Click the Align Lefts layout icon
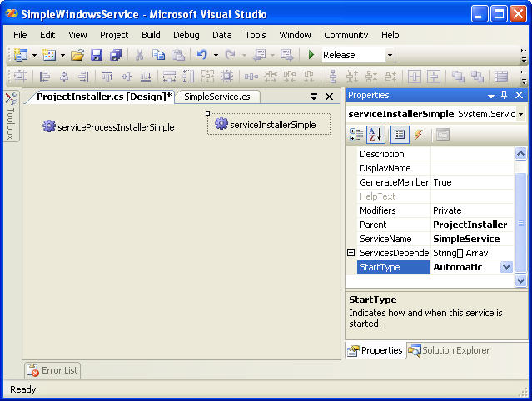The height and width of the screenshot is (401, 532). pos(45,77)
